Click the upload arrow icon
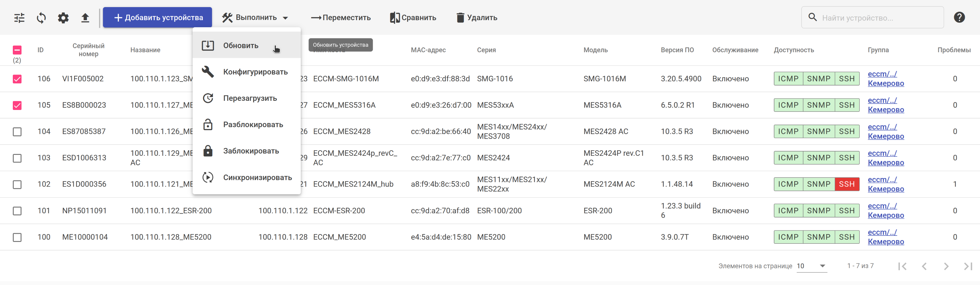980x285 pixels. pos(85,18)
